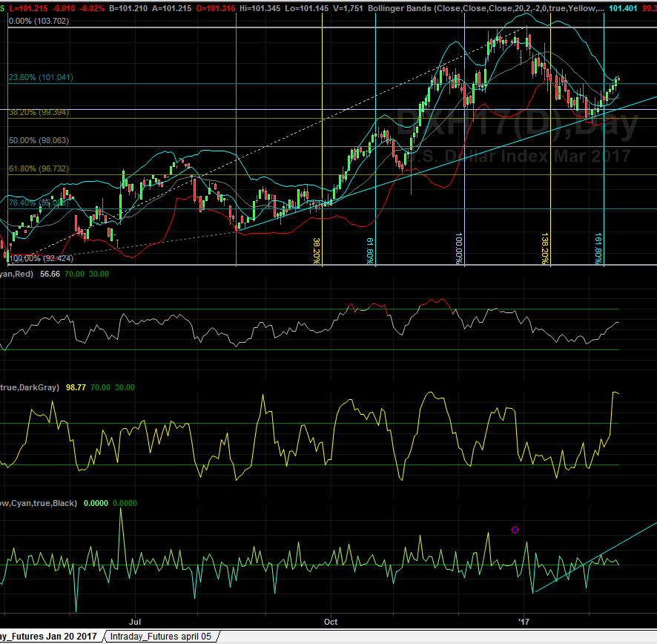657x644 pixels.
Task: Click the 61.80% (96.732) retracement label
Action: click(x=39, y=168)
